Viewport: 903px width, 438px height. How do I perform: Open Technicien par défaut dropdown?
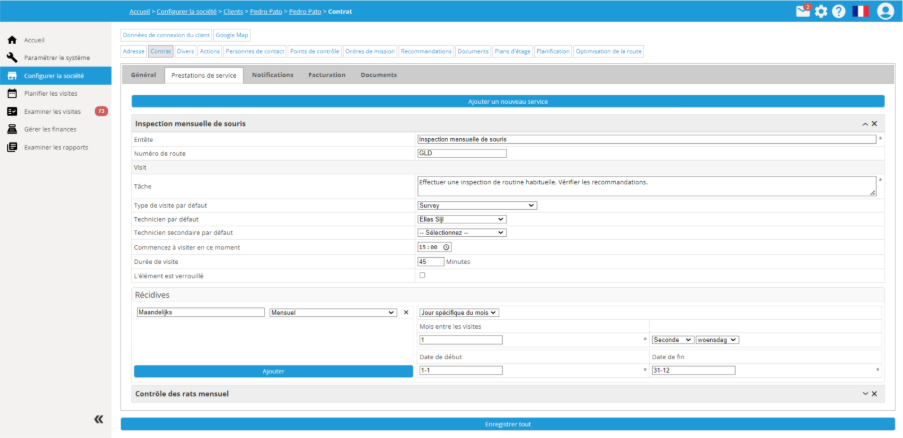pos(462,219)
